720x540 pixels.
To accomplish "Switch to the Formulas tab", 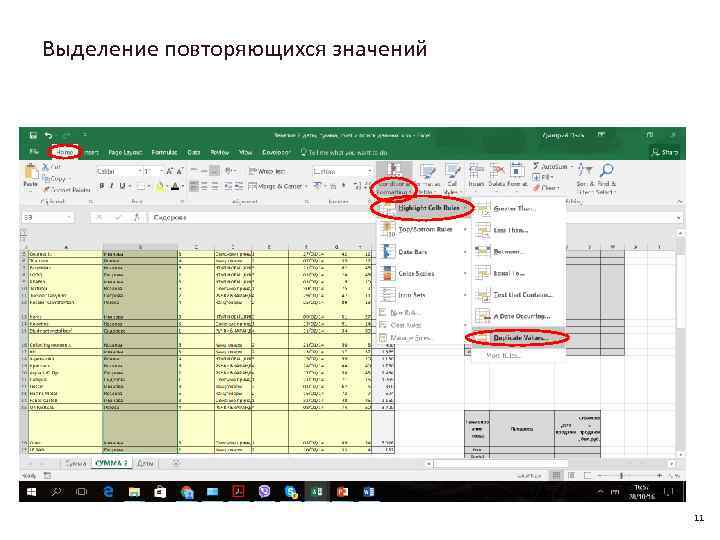I will pyautogui.click(x=164, y=152).
